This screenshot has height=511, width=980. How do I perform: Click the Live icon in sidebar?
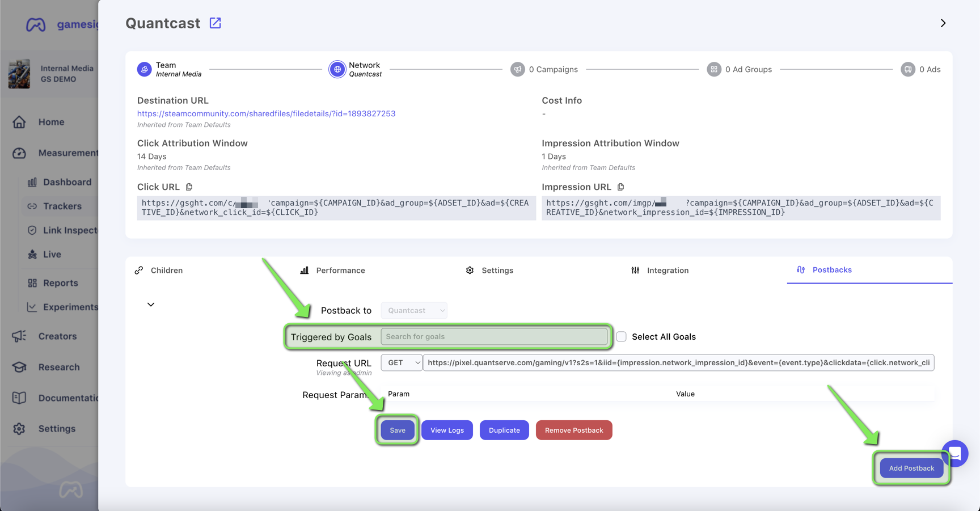click(x=32, y=255)
